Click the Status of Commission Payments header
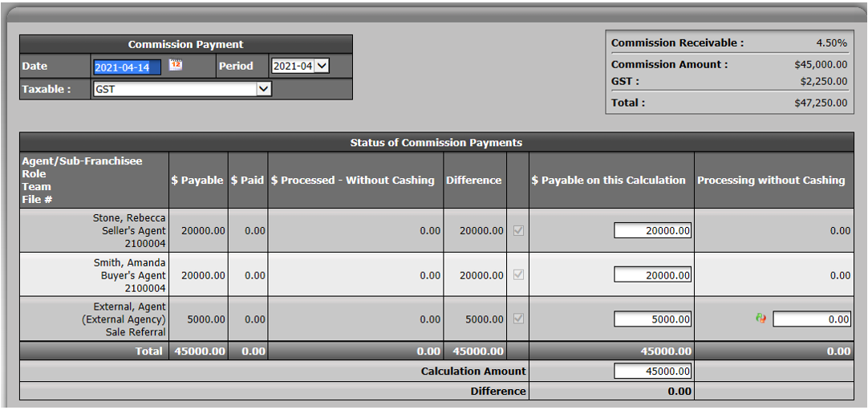The image size is (868, 410). [436, 143]
